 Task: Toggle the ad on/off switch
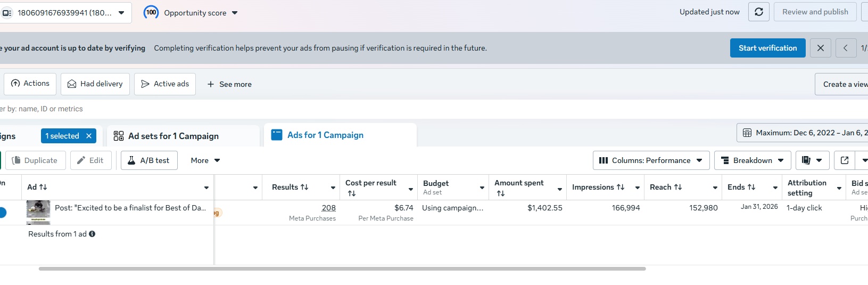click(2, 212)
